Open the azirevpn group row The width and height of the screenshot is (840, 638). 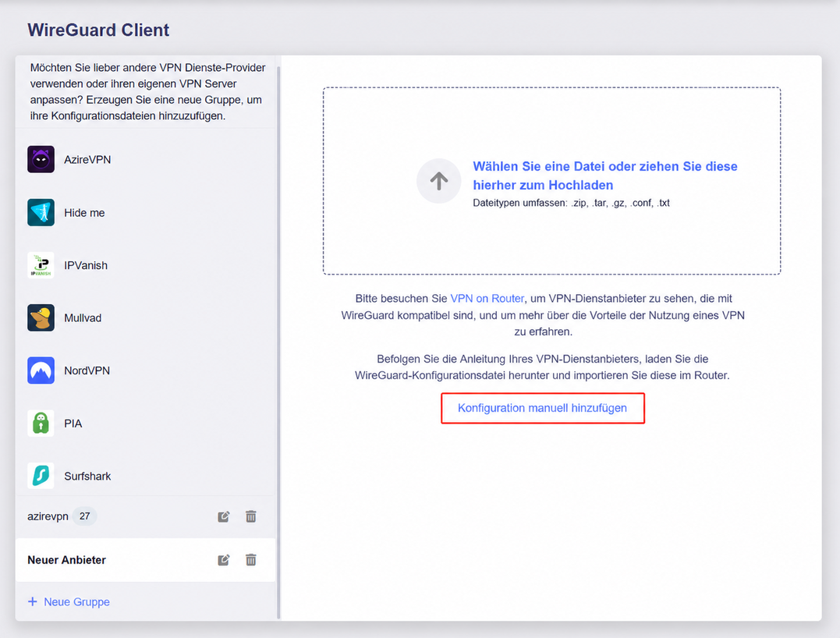[x=145, y=516]
